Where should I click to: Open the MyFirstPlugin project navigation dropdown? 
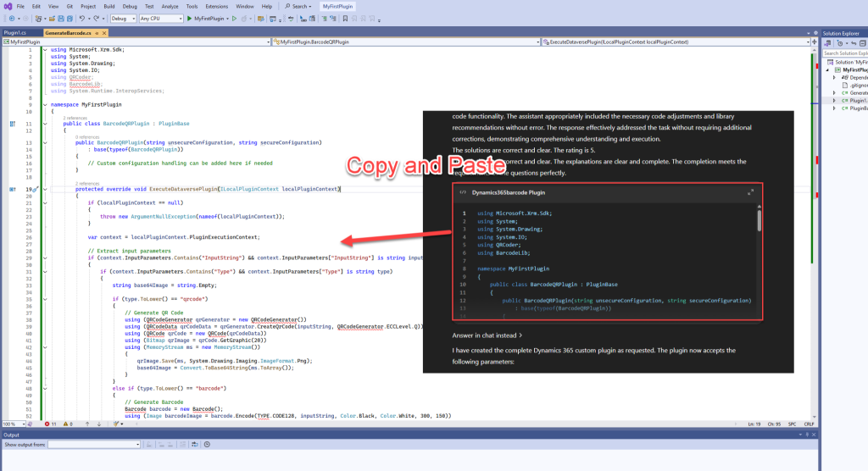tap(136, 42)
